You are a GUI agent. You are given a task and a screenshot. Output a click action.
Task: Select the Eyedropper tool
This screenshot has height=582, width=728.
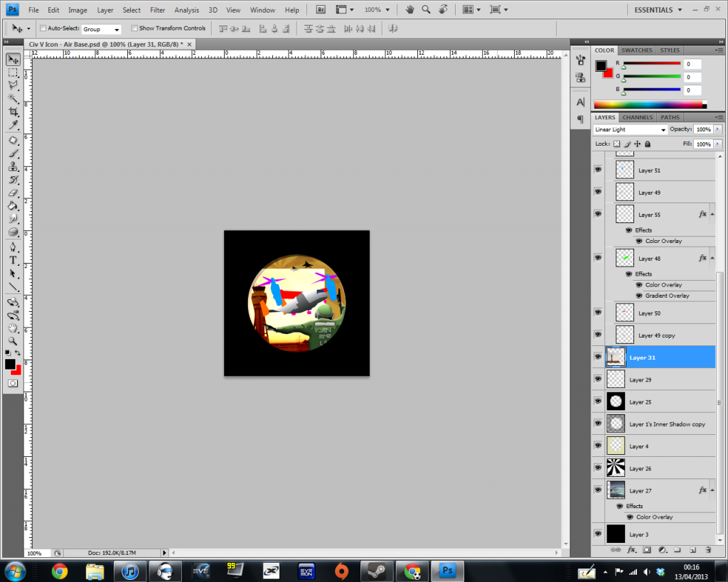pyautogui.click(x=13, y=125)
